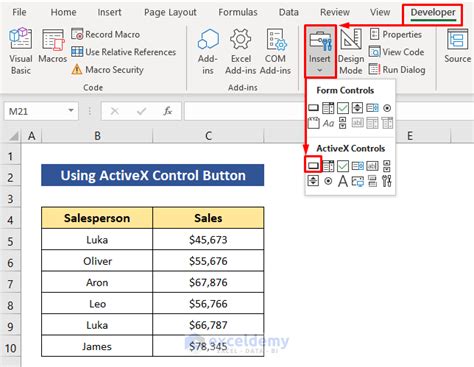This screenshot has width=474, height=367.
Task: Click the Sales header cell
Action: (208, 218)
